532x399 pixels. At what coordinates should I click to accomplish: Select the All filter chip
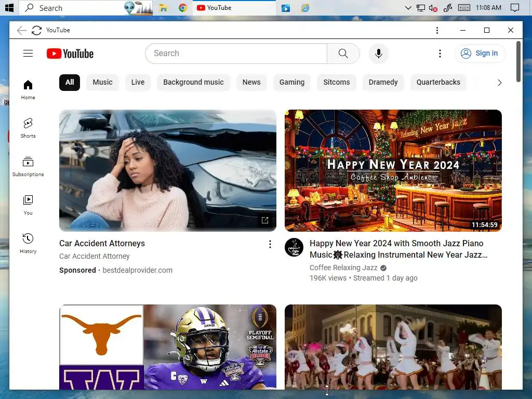click(70, 83)
